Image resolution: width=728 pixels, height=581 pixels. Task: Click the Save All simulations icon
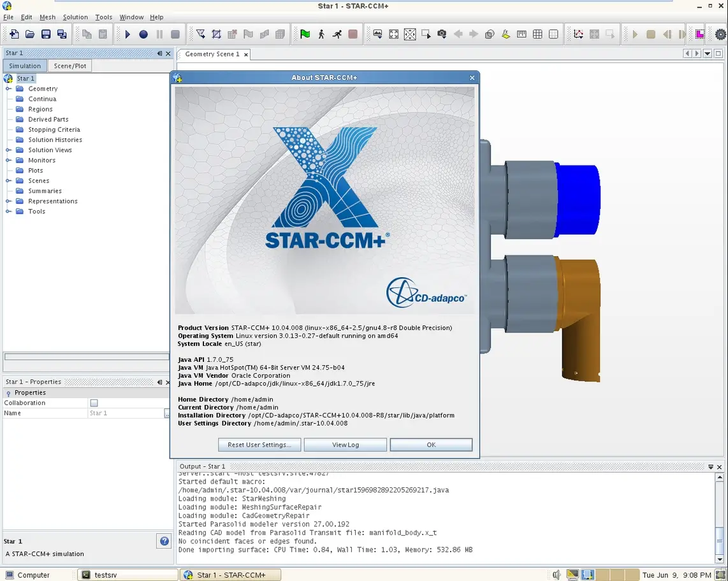click(61, 34)
